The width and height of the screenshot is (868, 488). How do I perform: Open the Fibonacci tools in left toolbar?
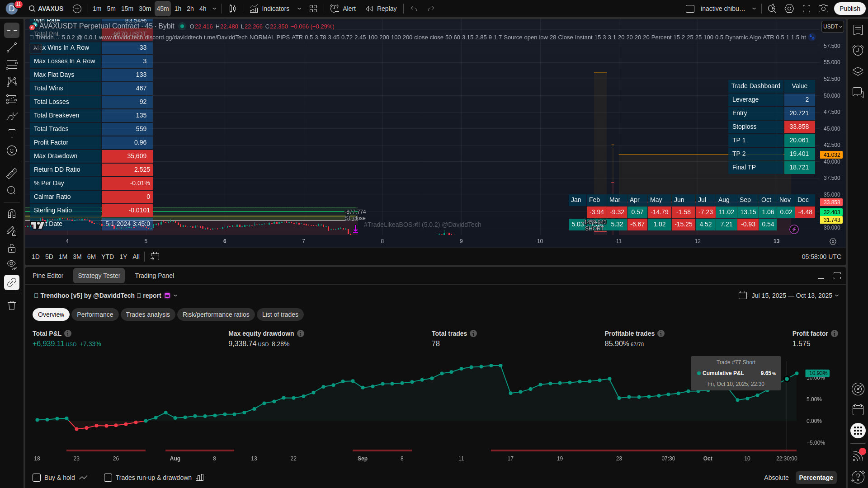click(x=12, y=65)
